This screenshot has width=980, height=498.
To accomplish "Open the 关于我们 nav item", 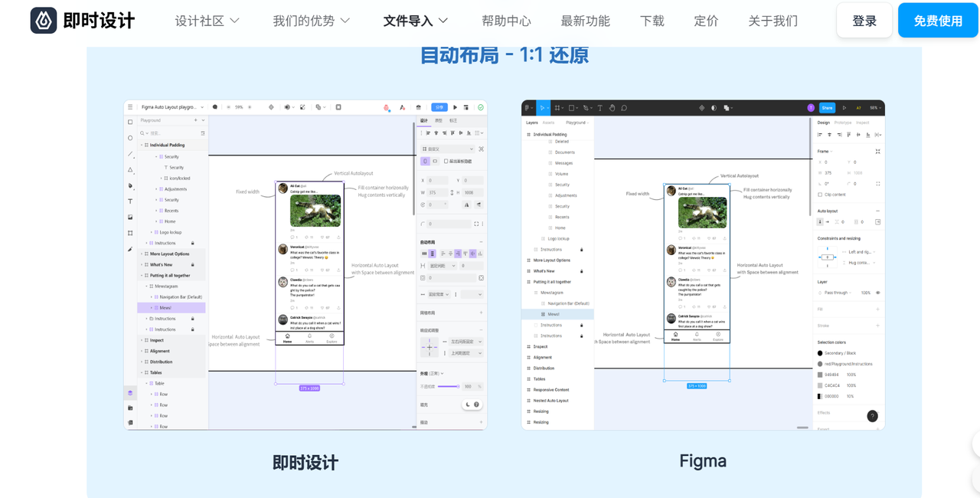I will click(x=773, y=21).
